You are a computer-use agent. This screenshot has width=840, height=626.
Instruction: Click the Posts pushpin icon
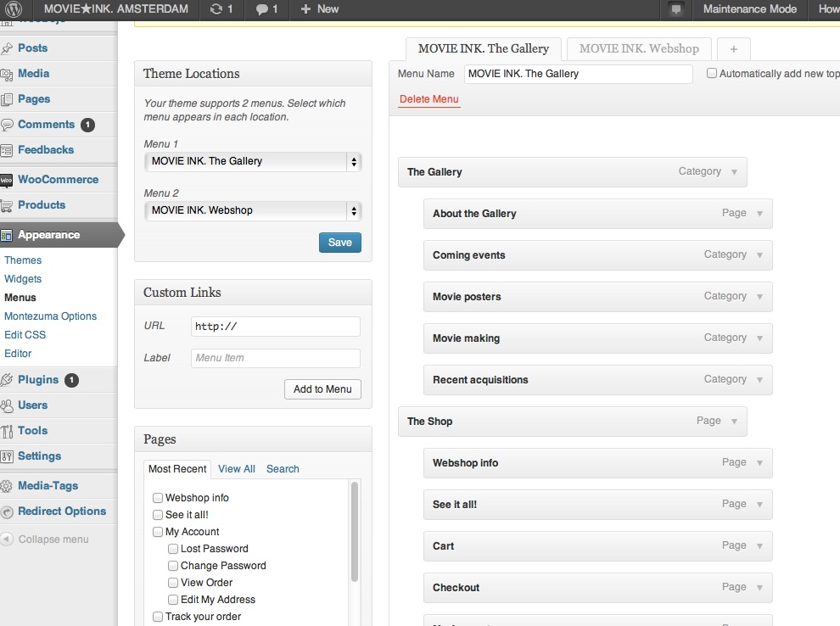[7, 48]
